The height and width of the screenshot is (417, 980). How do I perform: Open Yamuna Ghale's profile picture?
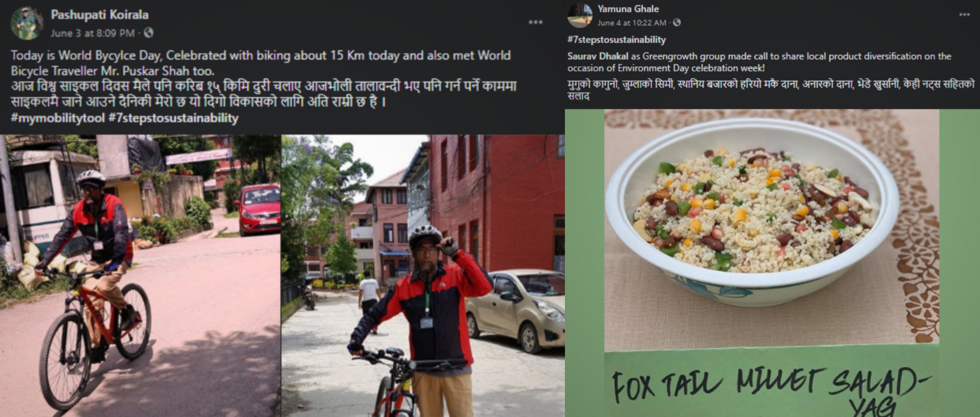click(580, 15)
